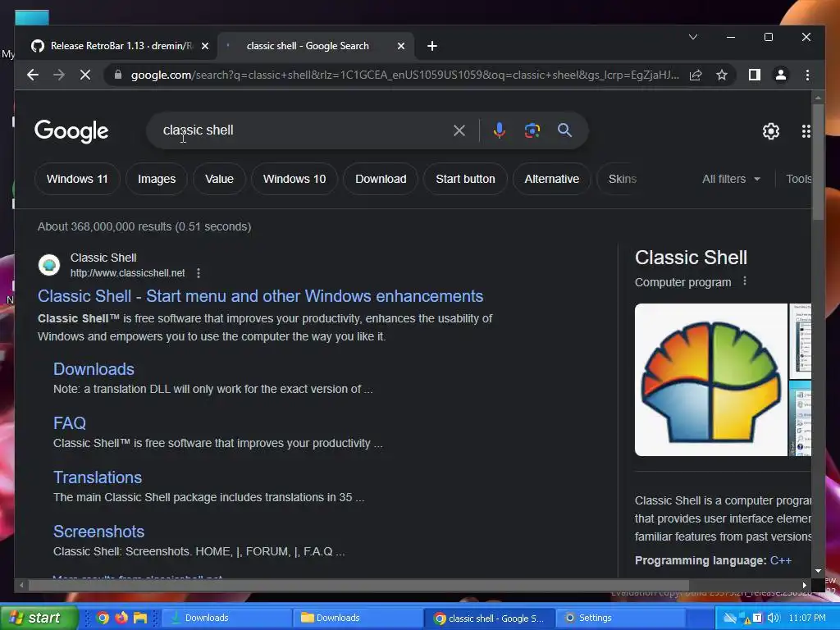Open File Explorer from quick launch
This screenshot has height=630, width=840.
140,618
